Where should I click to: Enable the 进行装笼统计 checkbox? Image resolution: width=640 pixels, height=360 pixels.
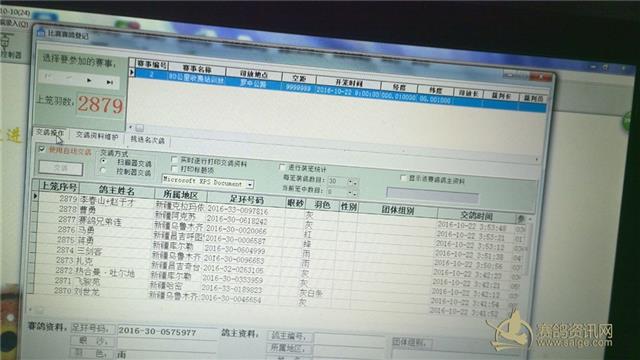(282, 167)
